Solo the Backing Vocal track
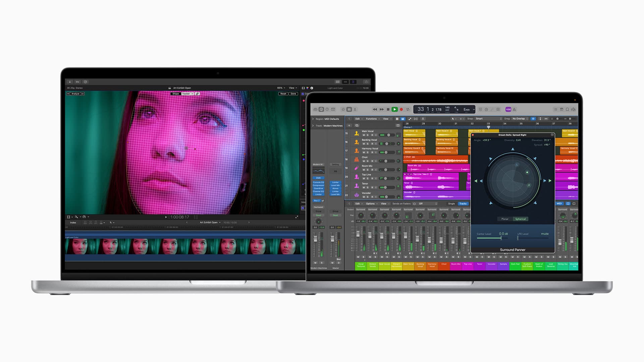This screenshot has height=362, width=644. [368, 143]
